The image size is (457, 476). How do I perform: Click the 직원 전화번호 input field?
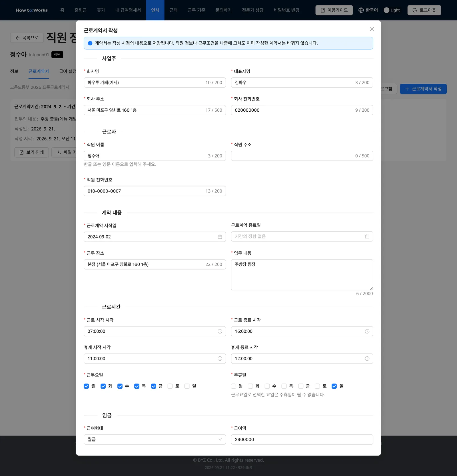(x=155, y=191)
